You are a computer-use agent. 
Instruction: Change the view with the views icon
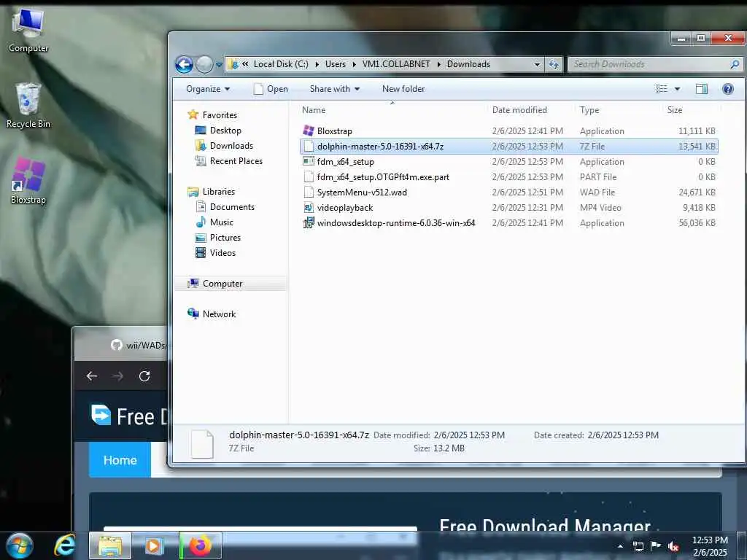click(x=661, y=89)
